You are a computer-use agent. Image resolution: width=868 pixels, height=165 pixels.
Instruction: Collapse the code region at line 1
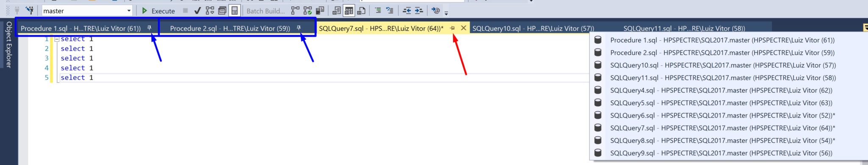click(57, 39)
